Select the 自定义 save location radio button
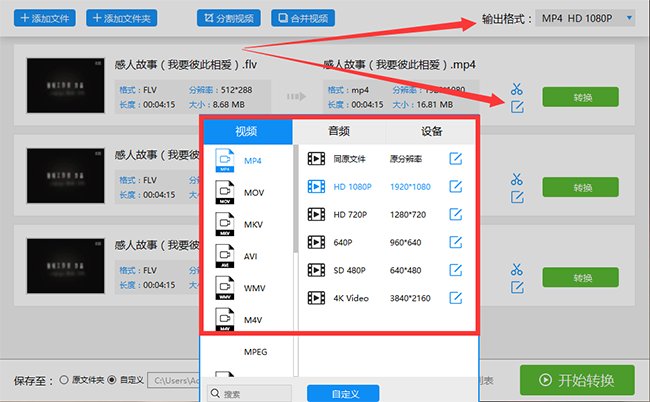Image resolution: width=650 pixels, height=402 pixels. click(112, 380)
